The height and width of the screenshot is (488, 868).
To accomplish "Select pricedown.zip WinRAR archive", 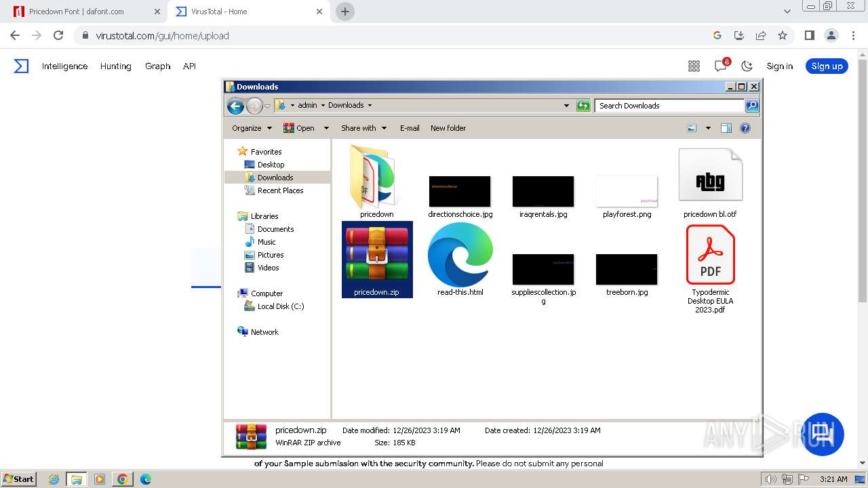I will (377, 260).
